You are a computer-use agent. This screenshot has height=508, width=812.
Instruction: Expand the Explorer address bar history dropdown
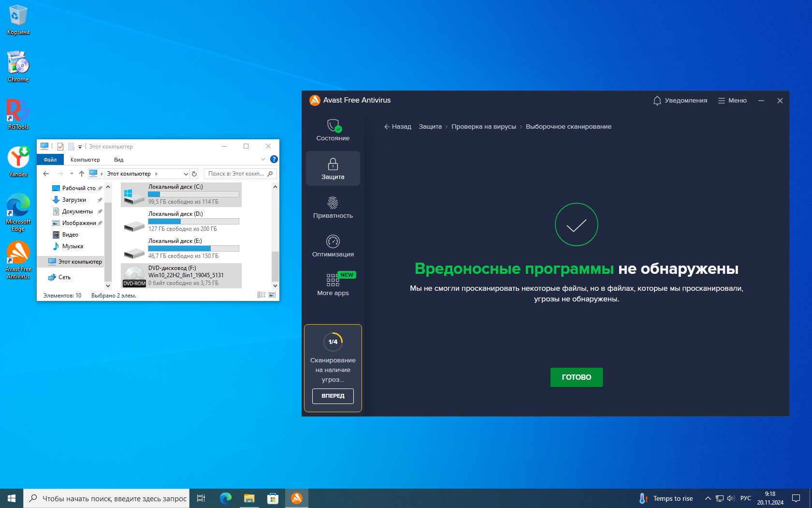(x=186, y=174)
